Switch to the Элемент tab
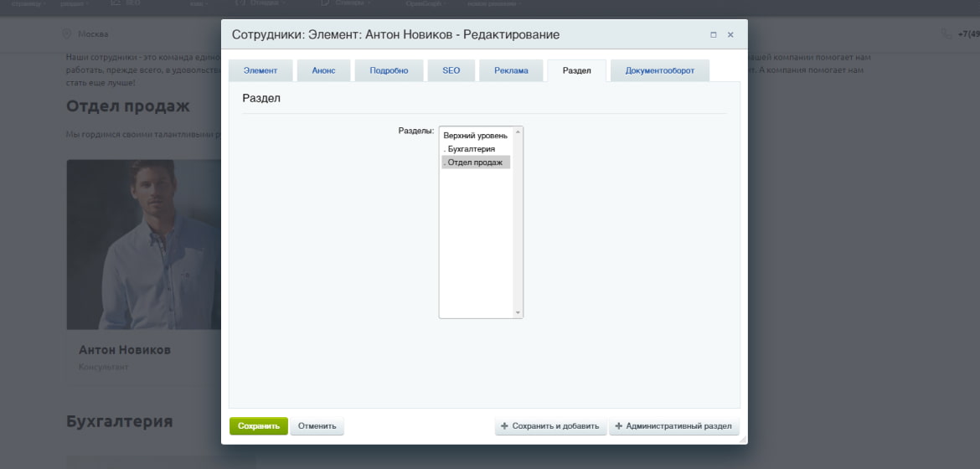The height and width of the screenshot is (469, 980). click(x=260, y=70)
